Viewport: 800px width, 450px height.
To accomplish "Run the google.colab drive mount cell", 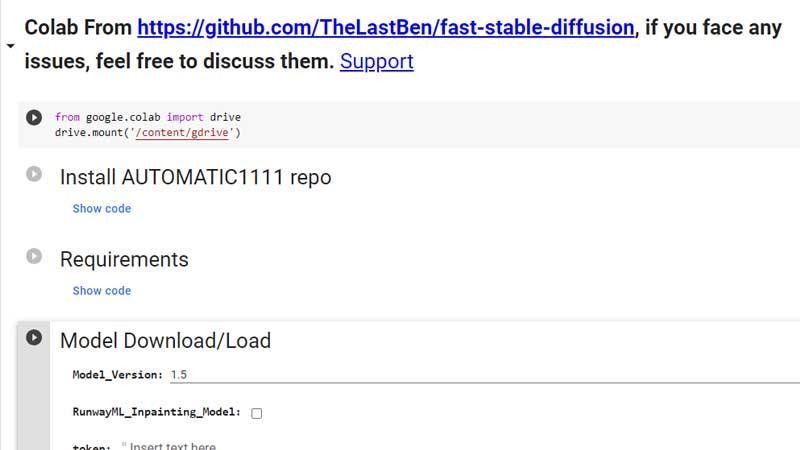I will (x=34, y=117).
